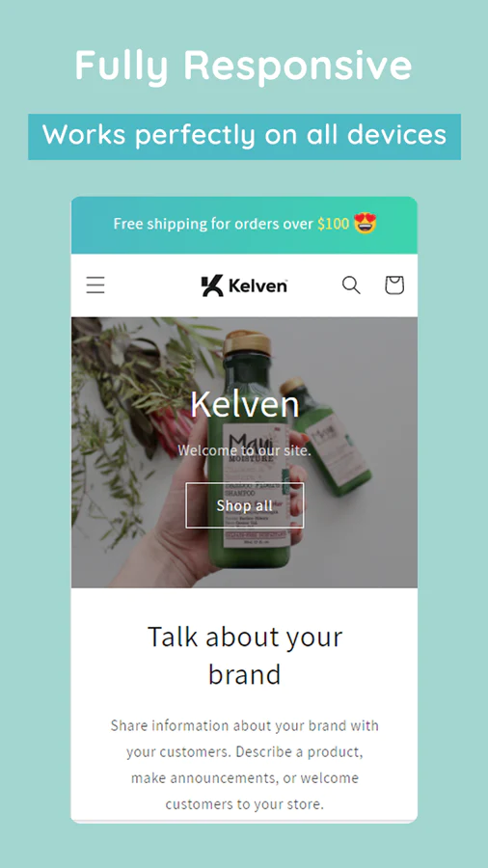Open the hamburger navigation menu
The image size is (488, 868).
95,285
